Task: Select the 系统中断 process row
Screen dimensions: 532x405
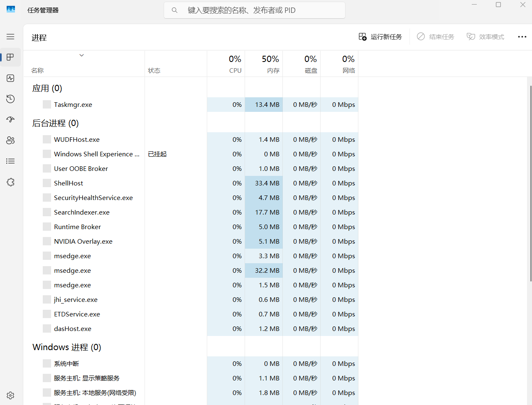Action: point(191,363)
